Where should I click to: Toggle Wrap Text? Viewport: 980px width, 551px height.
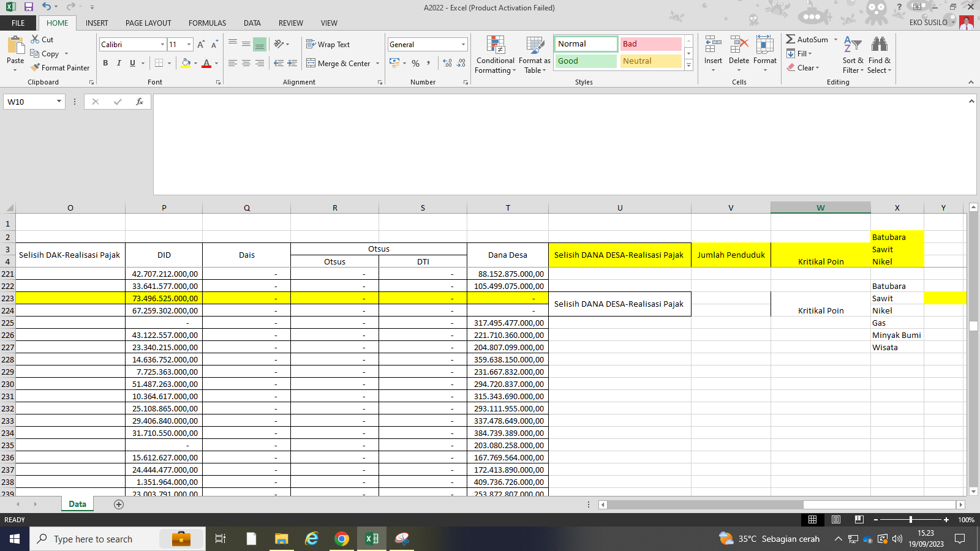point(328,44)
